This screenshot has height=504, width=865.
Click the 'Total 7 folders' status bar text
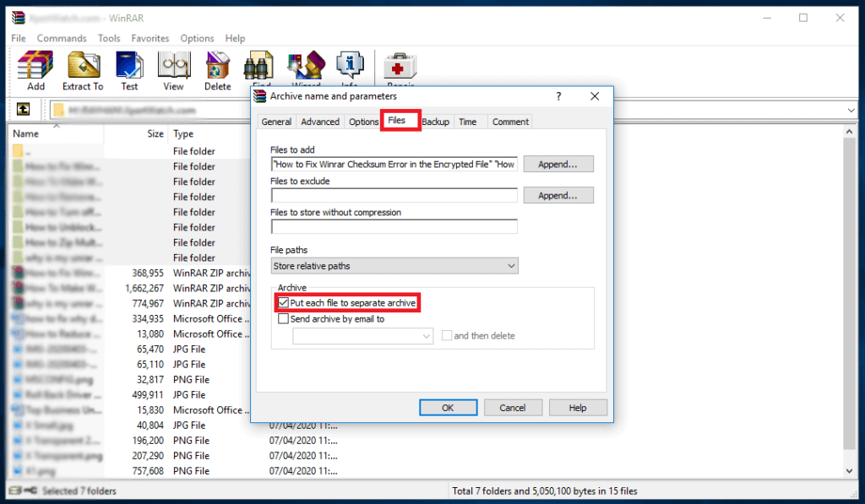[x=545, y=490]
